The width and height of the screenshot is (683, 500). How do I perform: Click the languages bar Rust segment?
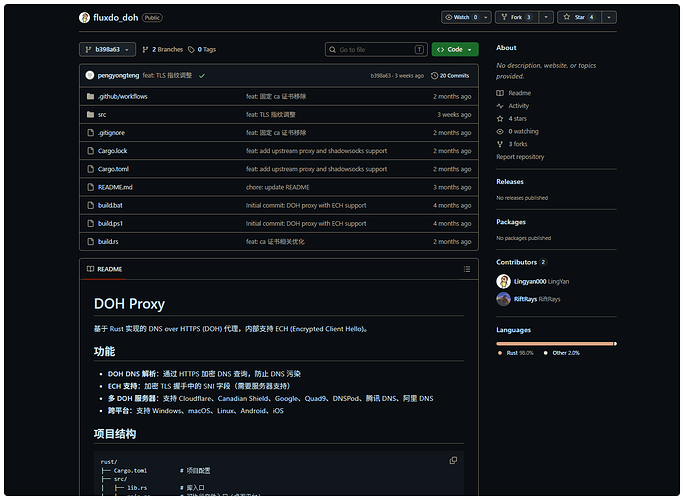(555, 344)
